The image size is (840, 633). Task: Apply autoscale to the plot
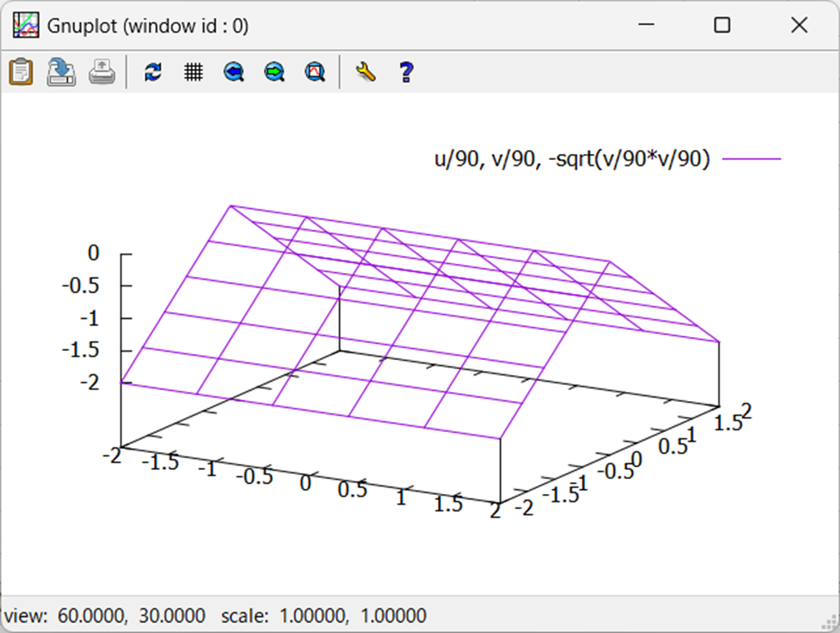click(315, 72)
